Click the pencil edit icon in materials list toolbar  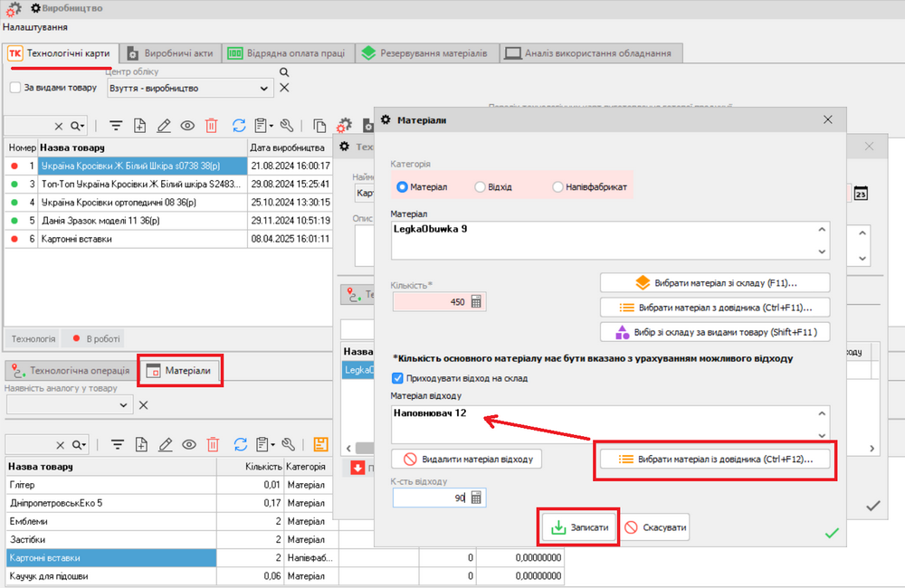(164, 444)
